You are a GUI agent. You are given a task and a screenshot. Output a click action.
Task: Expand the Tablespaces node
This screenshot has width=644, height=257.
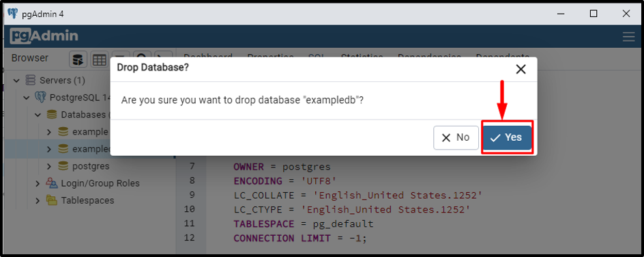(38, 201)
